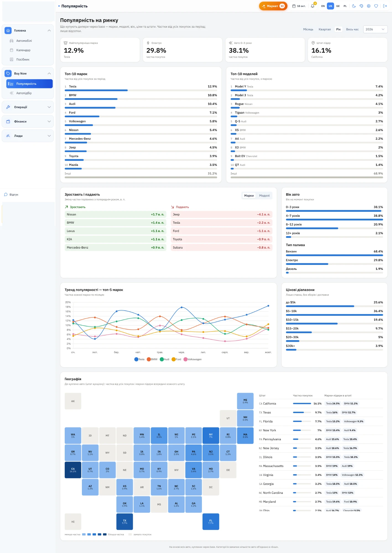Go to Автомобілі in the sidebar

(x=30, y=41)
